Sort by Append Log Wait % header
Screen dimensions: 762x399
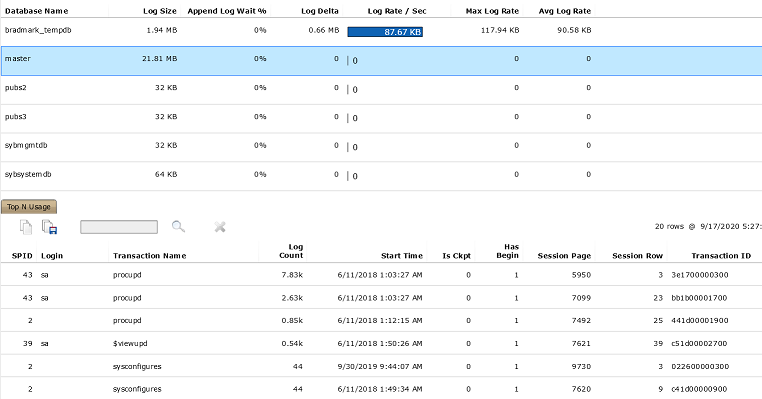click(x=226, y=11)
